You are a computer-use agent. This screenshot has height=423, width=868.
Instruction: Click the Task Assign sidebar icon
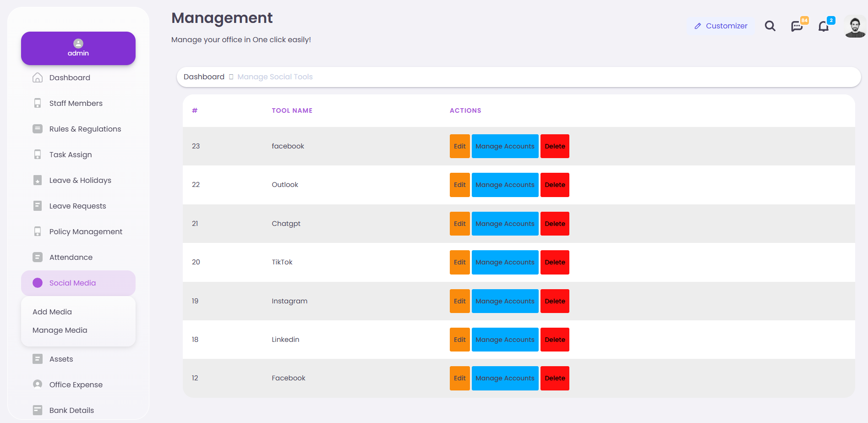click(38, 154)
